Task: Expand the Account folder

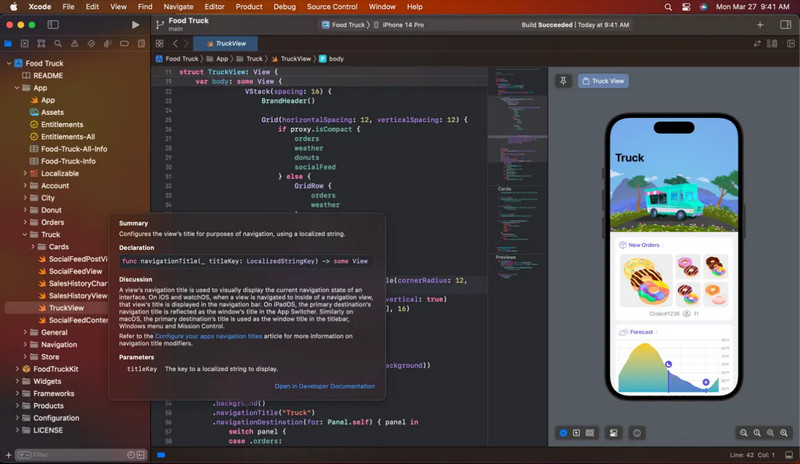Action: pyautogui.click(x=25, y=186)
